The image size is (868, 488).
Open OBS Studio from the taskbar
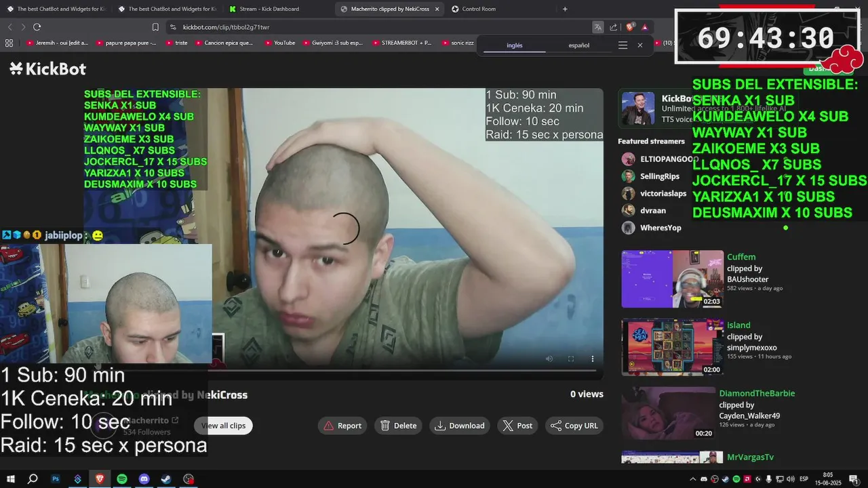(189, 479)
